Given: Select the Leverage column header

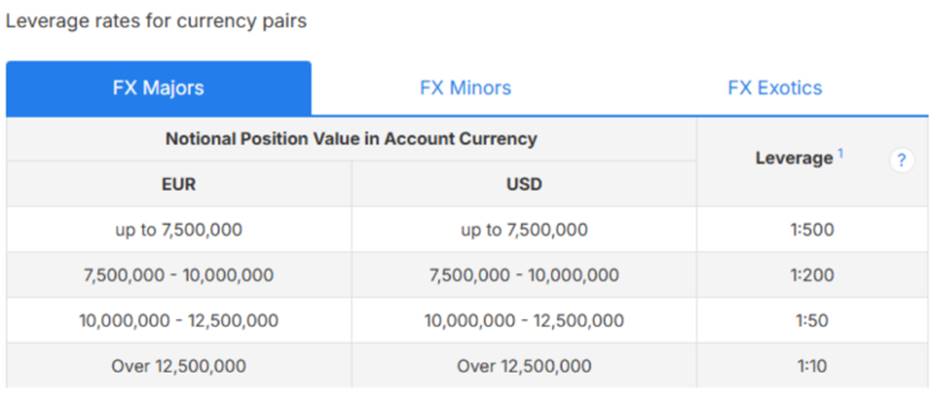Looking at the screenshot, I should [x=794, y=158].
